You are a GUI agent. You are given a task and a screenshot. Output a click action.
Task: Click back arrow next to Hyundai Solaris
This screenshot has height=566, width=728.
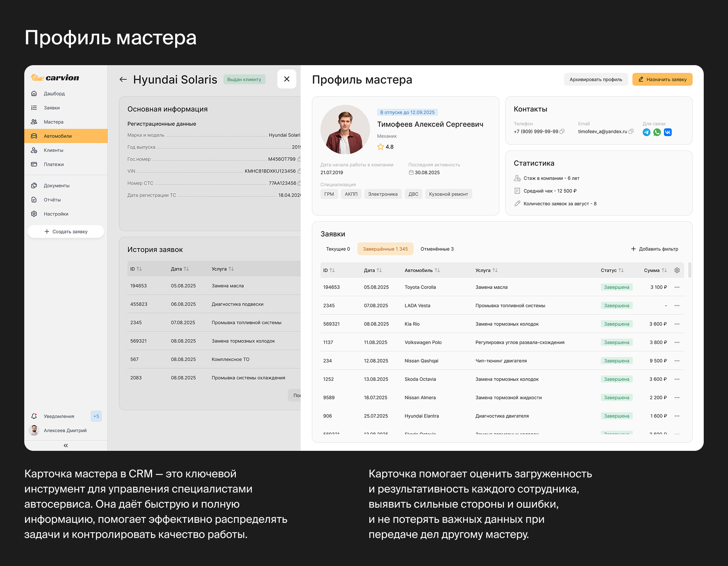(x=123, y=79)
